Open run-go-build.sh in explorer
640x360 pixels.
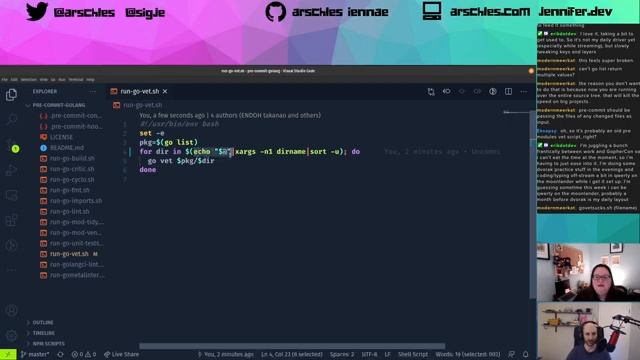click(72, 158)
